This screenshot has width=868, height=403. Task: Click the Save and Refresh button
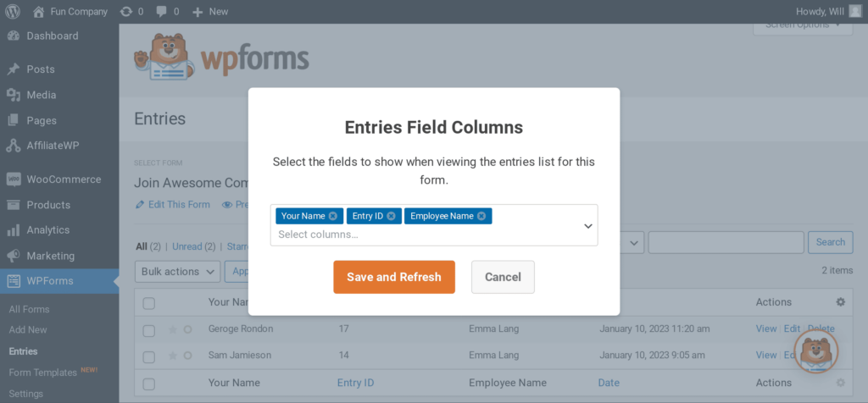pyautogui.click(x=394, y=277)
